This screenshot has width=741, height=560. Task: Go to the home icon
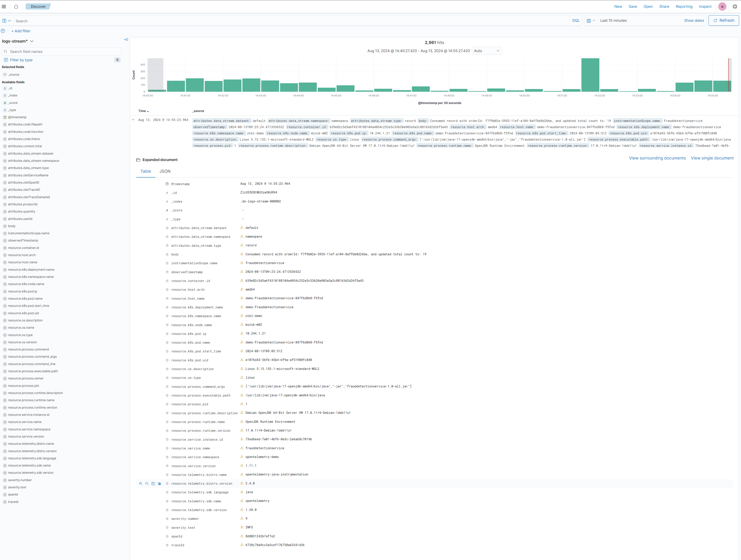(x=16, y=6)
